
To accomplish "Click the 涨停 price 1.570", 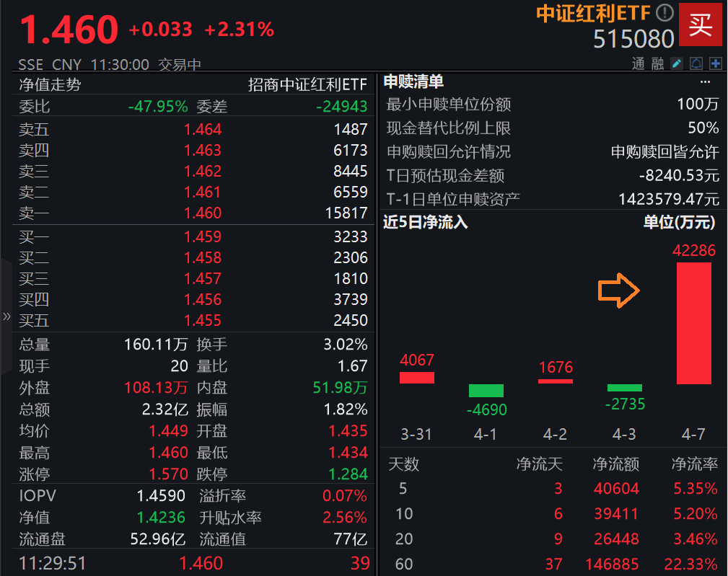I will 168,474.
